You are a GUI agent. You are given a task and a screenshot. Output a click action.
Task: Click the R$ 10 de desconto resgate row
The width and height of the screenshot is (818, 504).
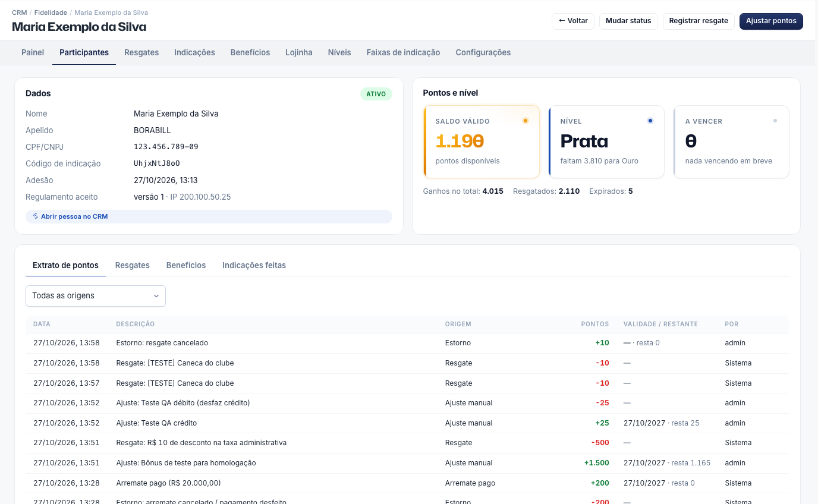pyautogui.click(x=407, y=443)
